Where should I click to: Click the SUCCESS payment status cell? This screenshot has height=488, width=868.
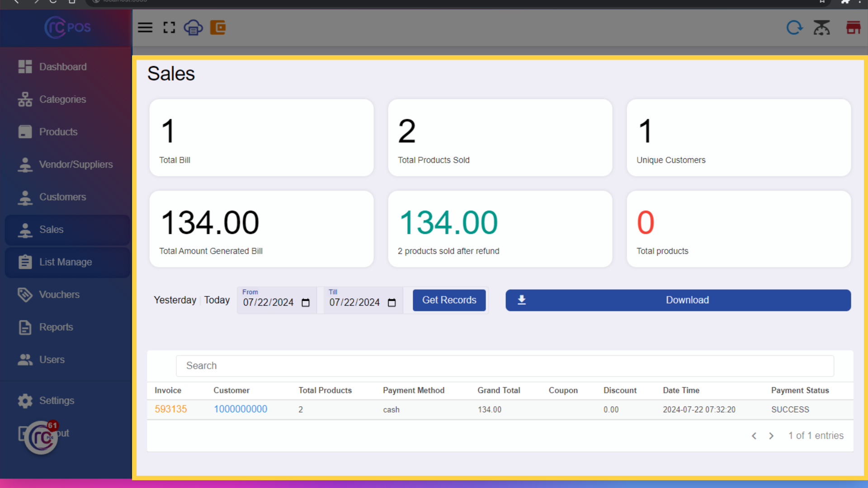790,410
